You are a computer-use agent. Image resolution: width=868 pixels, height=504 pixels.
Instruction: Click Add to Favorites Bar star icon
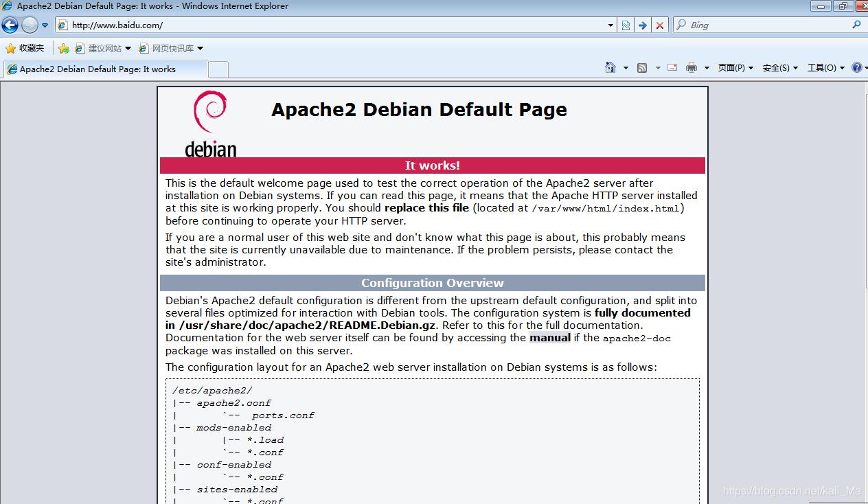pos(64,48)
